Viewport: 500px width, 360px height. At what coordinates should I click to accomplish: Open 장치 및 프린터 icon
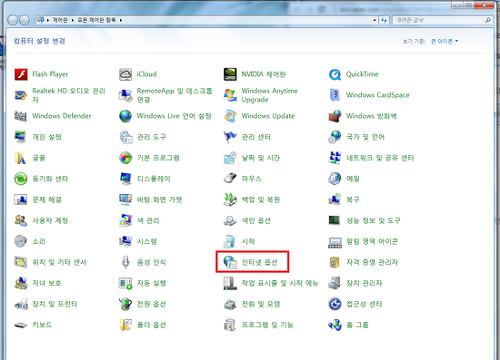point(21,304)
